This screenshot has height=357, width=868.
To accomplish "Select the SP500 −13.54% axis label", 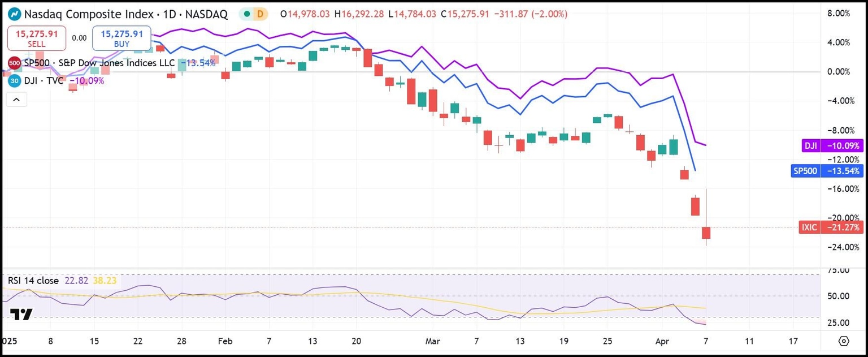I will [x=826, y=170].
